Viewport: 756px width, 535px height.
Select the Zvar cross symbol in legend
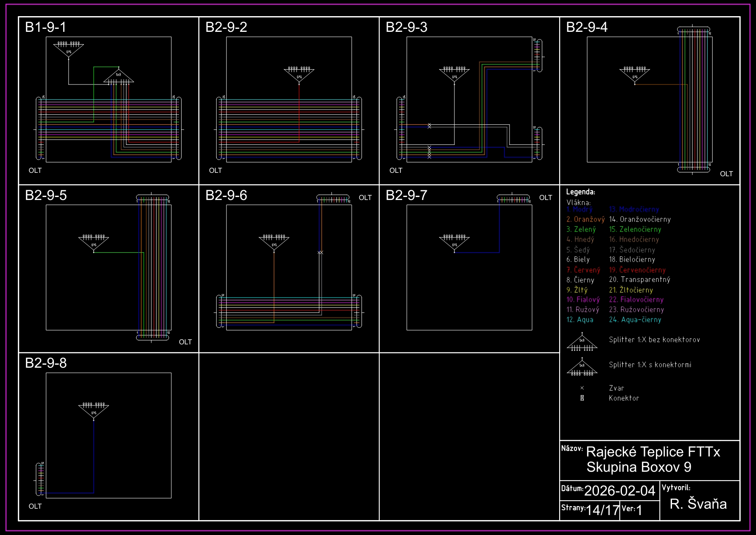(x=582, y=388)
